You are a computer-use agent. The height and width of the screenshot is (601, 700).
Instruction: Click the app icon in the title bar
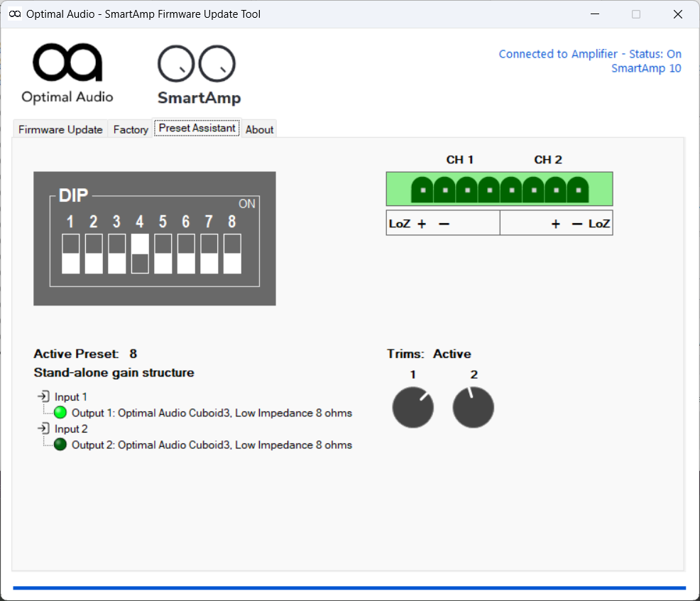pyautogui.click(x=15, y=13)
